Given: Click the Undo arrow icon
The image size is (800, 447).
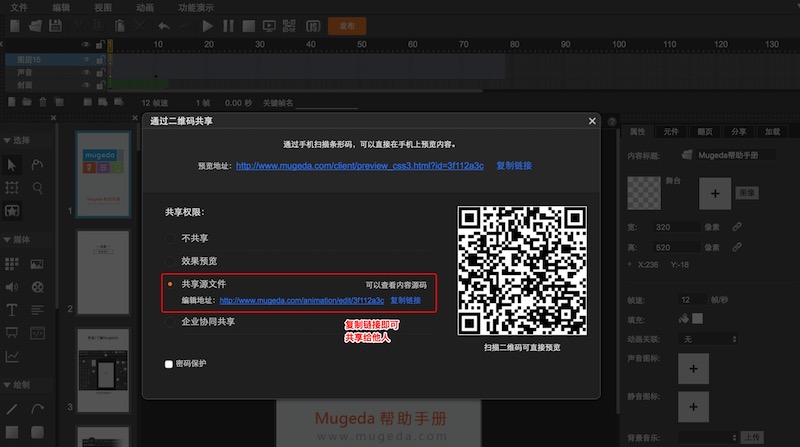Looking at the screenshot, I should tap(164, 26).
